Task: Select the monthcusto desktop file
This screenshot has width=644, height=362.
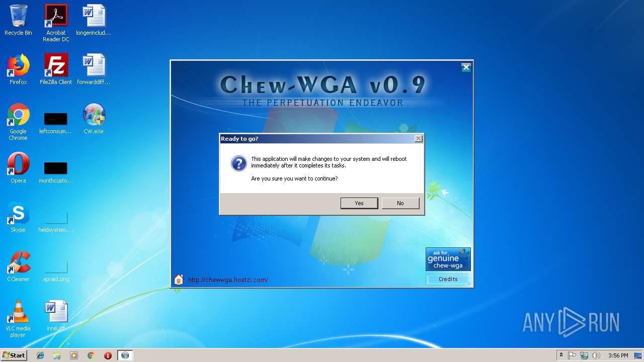Action: 56,171
